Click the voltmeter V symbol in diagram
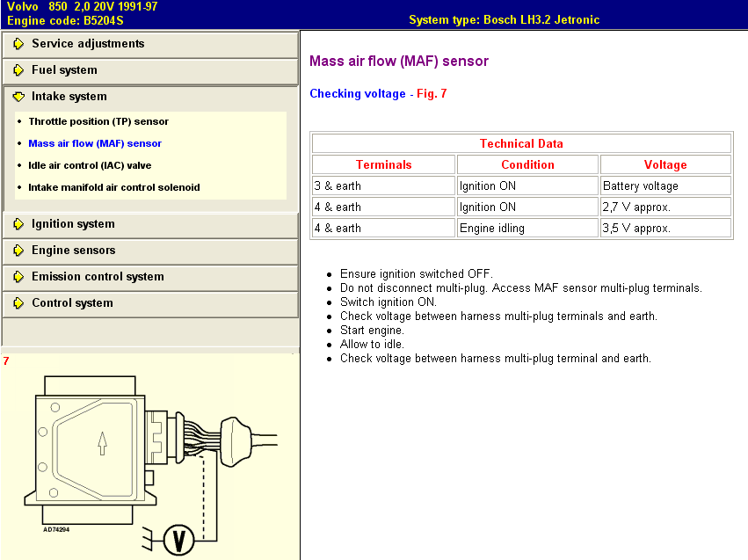The width and height of the screenshot is (748, 560). pos(179,541)
